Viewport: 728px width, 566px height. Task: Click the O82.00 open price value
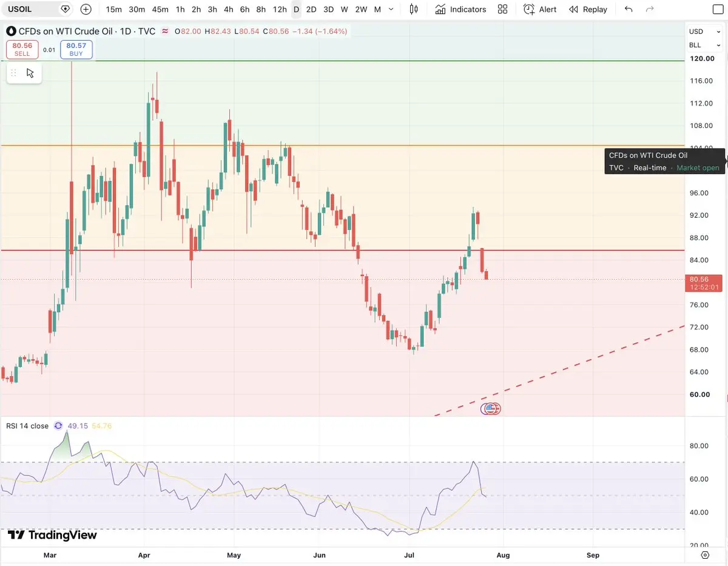pos(189,31)
